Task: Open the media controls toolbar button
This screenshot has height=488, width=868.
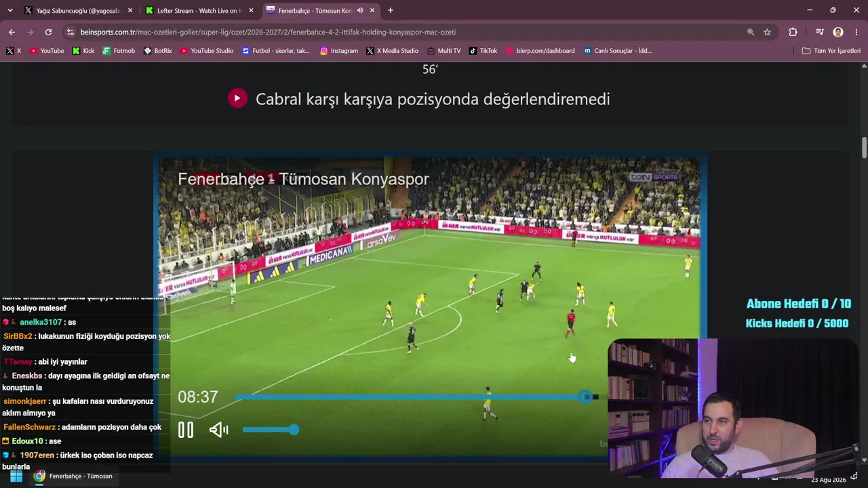Action: [x=820, y=32]
